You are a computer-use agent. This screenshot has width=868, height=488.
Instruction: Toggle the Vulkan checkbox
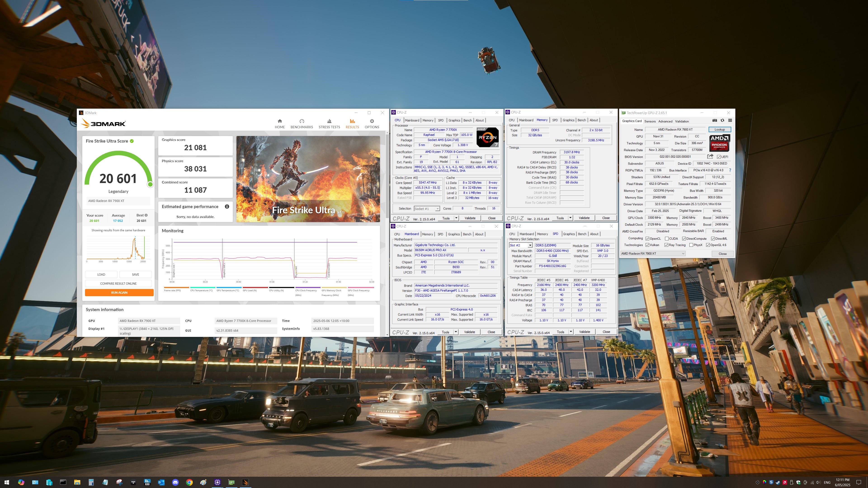[x=647, y=245]
